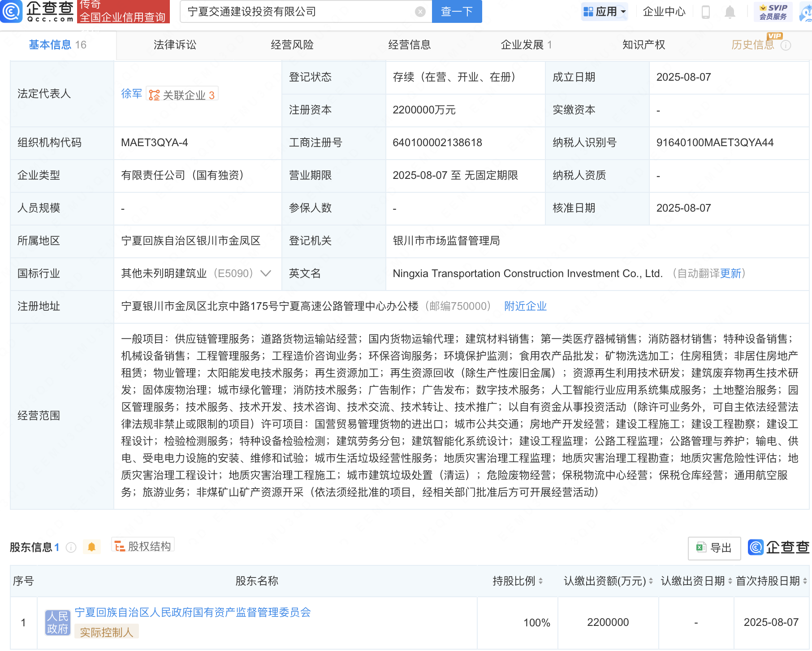
Task: Switch to the 知识产权 tab
Action: (644, 45)
